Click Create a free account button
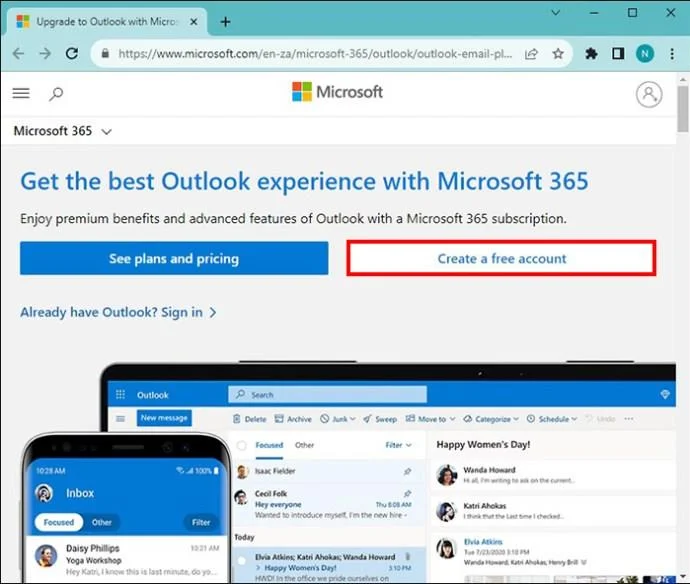This screenshot has height=584, width=690. point(501,258)
